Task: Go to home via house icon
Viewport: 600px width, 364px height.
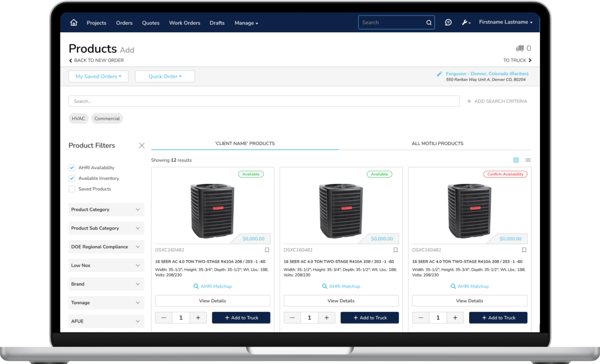Action: pos(73,23)
